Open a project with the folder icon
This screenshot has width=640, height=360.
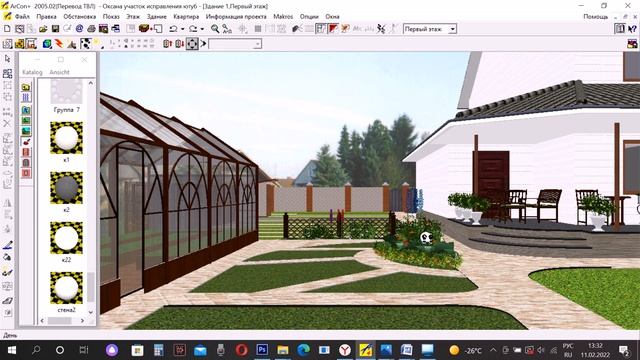(43, 29)
